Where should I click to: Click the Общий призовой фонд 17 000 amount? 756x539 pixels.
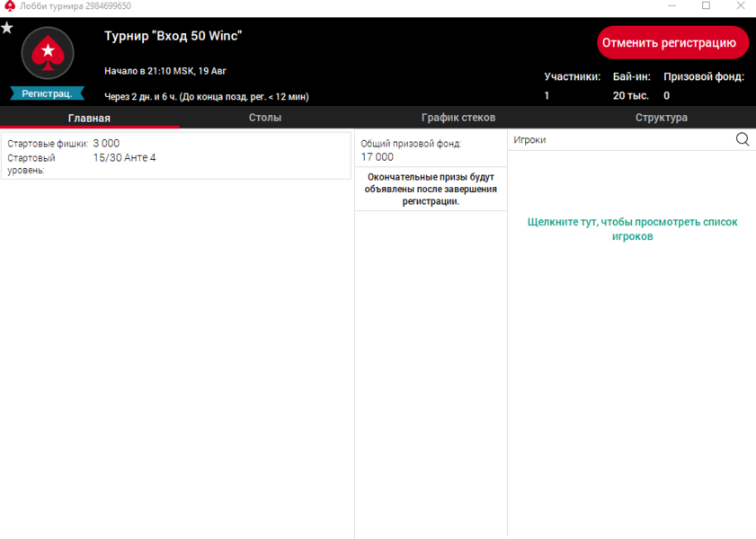coord(378,157)
